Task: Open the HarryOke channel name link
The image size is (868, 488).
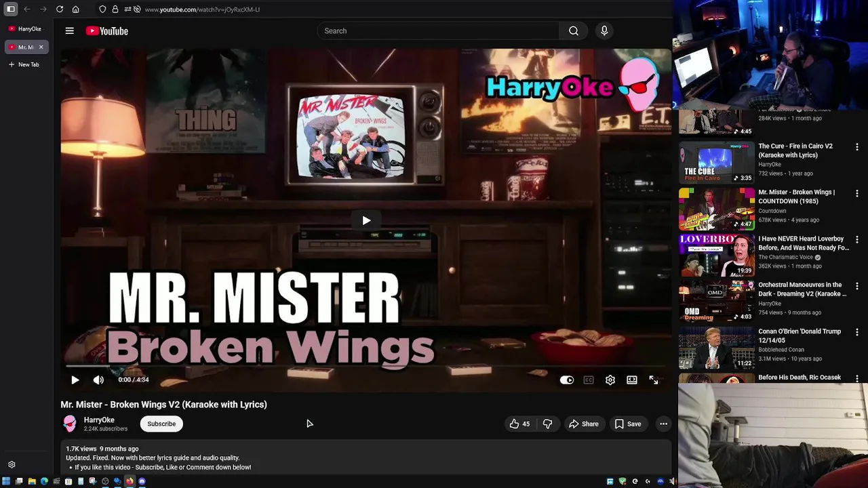Action: pyautogui.click(x=99, y=420)
